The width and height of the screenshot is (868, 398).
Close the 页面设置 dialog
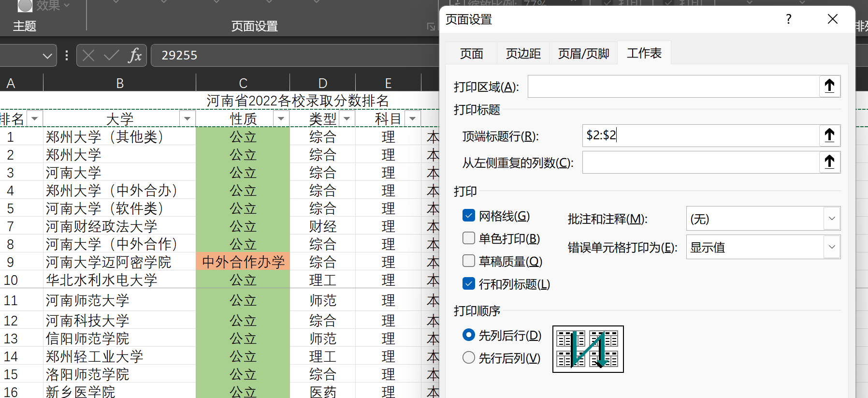833,19
